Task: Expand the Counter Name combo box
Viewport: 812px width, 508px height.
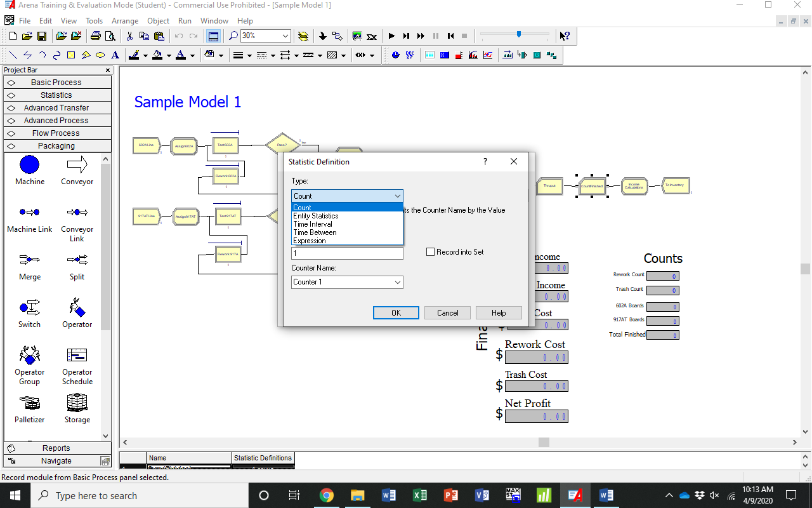Action: (398, 282)
